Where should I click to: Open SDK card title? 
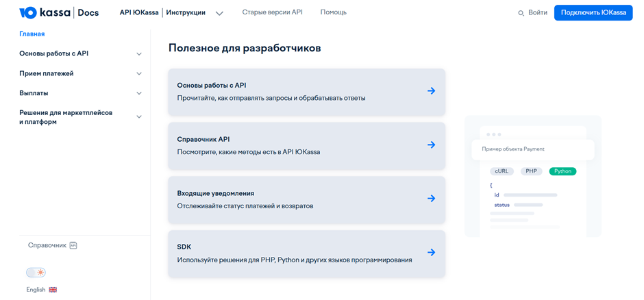pyautogui.click(x=184, y=247)
